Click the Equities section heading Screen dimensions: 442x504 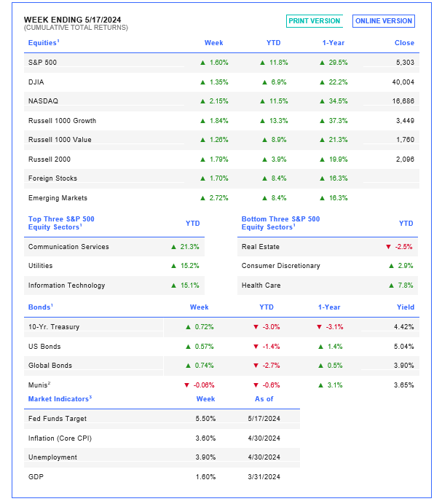point(44,43)
